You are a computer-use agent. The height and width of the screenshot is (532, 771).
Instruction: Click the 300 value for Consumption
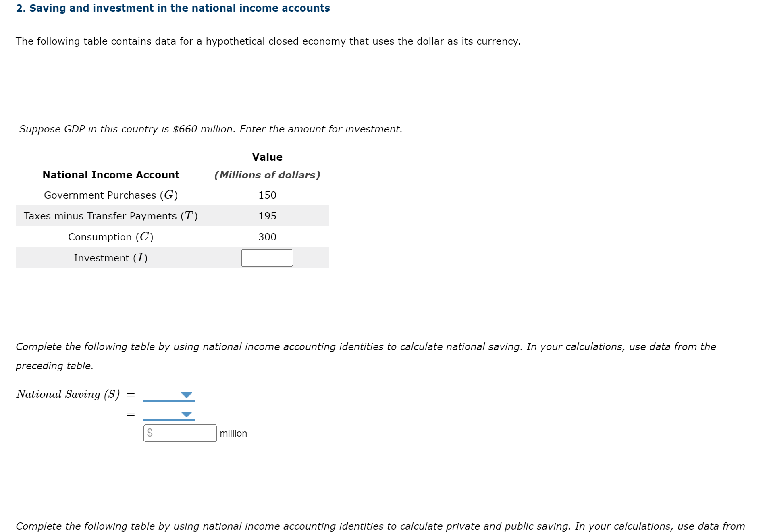pyautogui.click(x=267, y=237)
